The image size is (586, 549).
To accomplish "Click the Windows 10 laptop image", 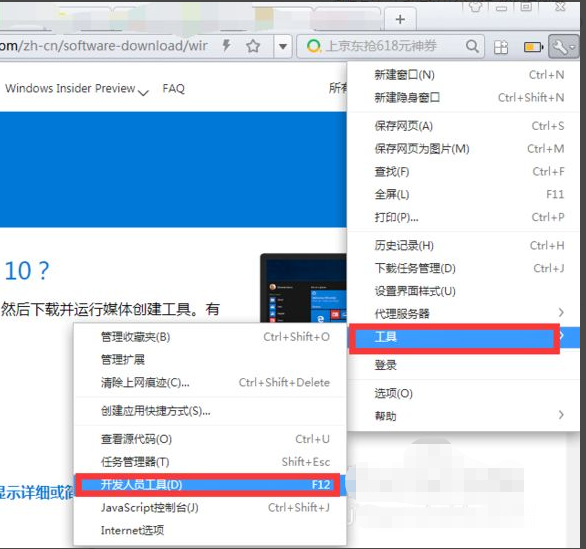I will (x=303, y=288).
